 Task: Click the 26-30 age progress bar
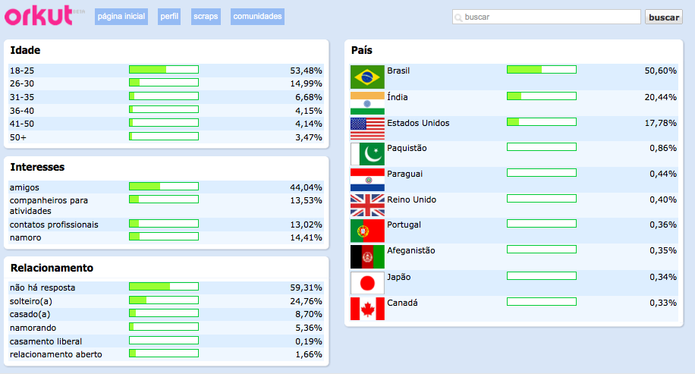(164, 82)
